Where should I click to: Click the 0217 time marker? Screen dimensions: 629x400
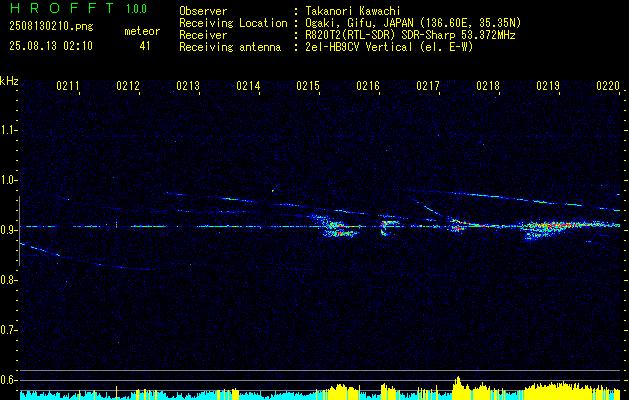click(x=428, y=86)
